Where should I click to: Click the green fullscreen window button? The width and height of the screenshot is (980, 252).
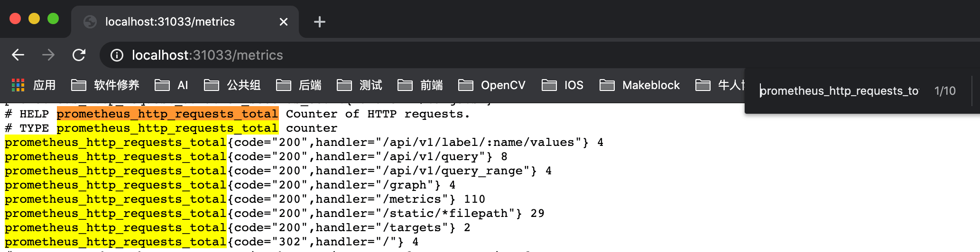53,18
